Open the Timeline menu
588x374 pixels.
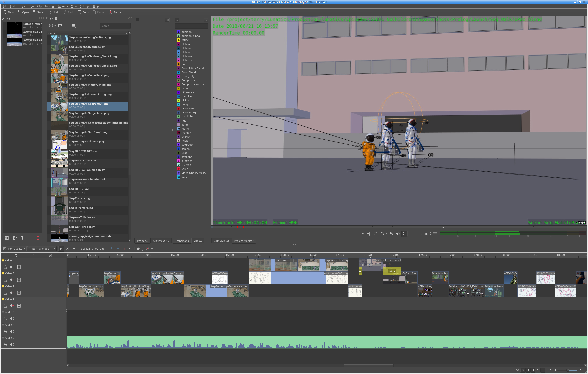[x=50, y=6]
